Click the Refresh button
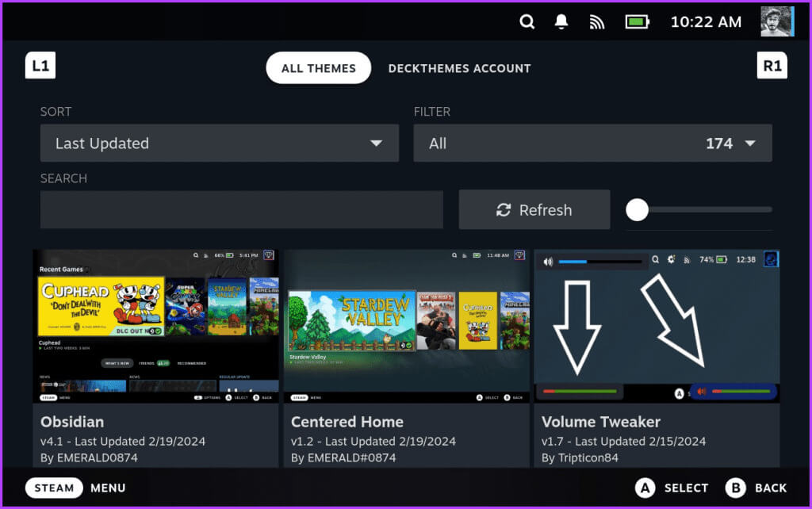 [534, 210]
